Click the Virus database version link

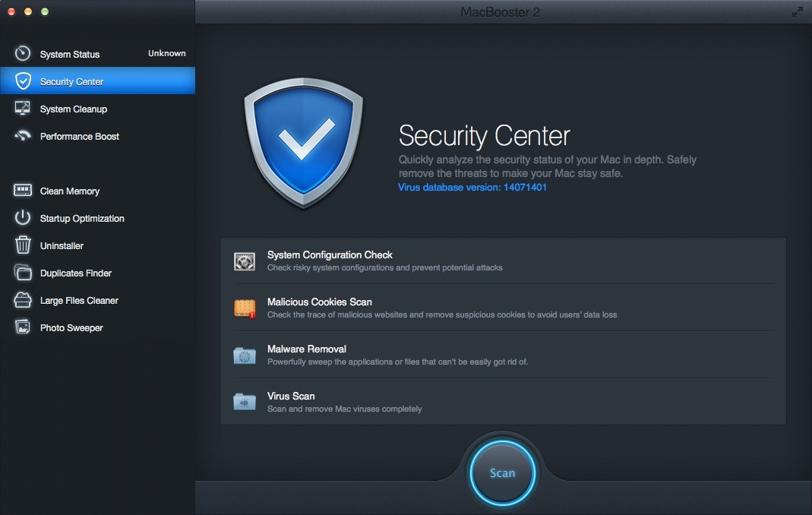coord(472,188)
